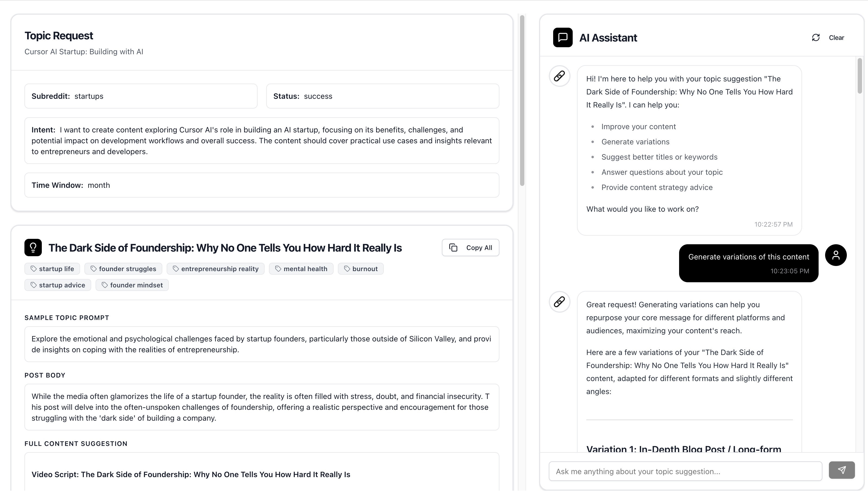Viewport: 868px width, 501px height.
Task: Click the copy icon inside the Copy All button
Action: tap(453, 248)
